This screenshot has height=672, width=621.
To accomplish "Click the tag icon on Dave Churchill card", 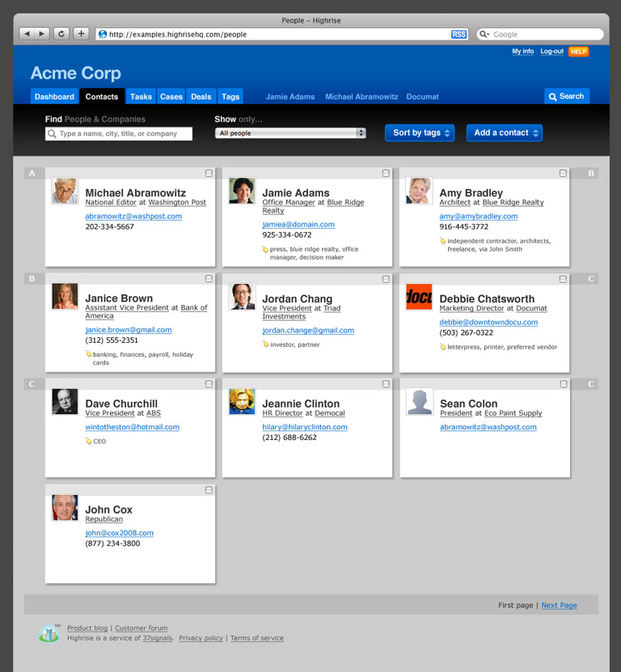I will (x=88, y=441).
